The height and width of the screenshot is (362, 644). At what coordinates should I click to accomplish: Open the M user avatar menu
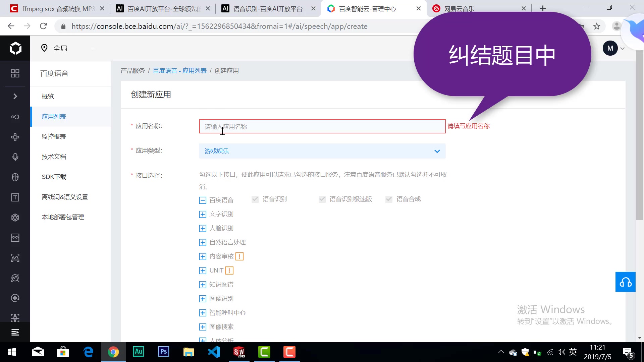pyautogui.click(x=610, y=48)
